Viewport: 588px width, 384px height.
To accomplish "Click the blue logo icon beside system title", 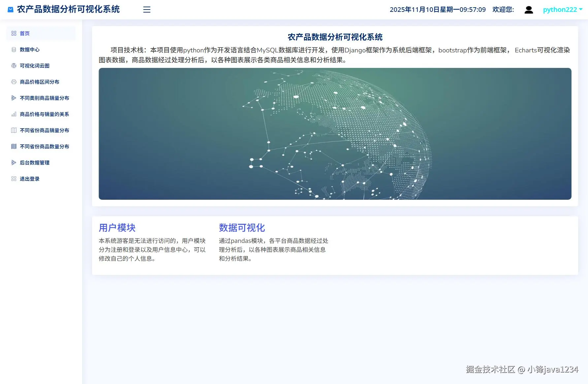I will coord(11,10).
